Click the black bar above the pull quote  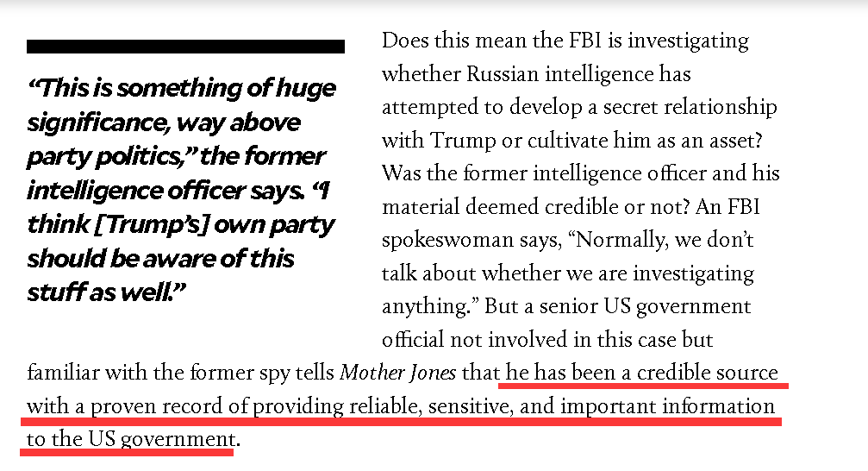(x=185, y=47)
